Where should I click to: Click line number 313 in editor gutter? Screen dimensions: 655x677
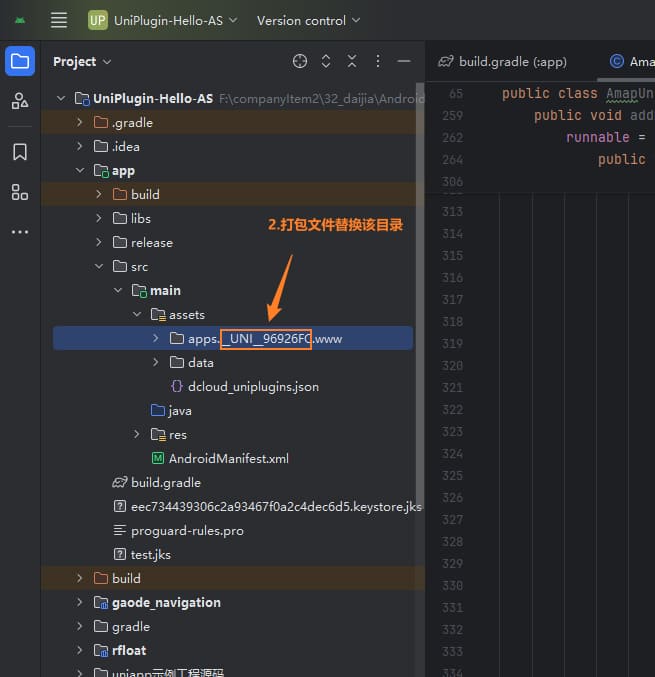pyautogui.click(x=453, y=212)
